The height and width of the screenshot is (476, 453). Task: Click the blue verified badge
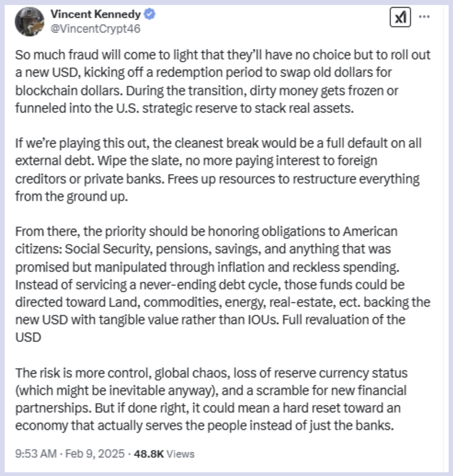click(x=150, y=14)
